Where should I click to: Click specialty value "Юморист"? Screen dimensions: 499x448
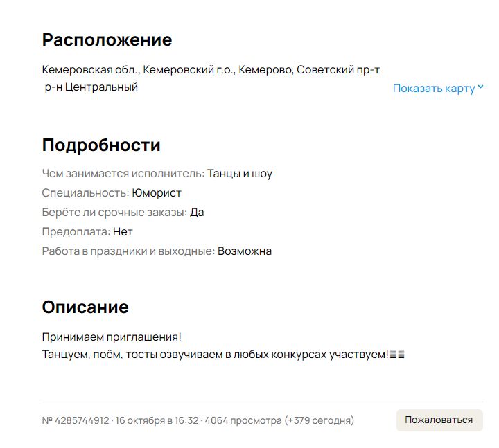click(156, 193)
